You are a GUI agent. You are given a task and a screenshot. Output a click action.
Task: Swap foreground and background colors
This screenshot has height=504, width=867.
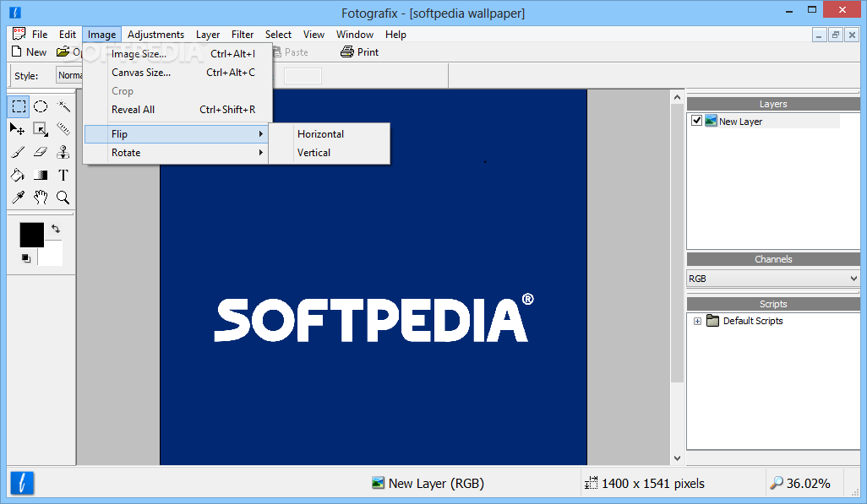click(56, 228)
